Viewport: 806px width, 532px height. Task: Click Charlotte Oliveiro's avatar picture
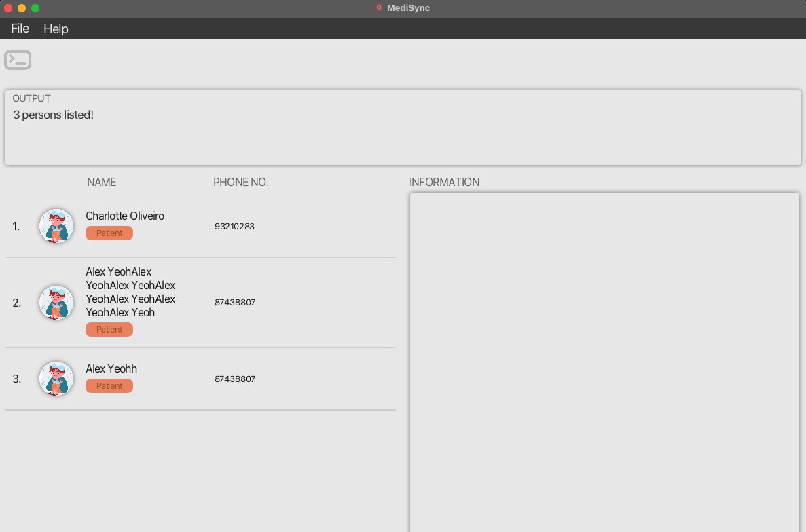56,226
